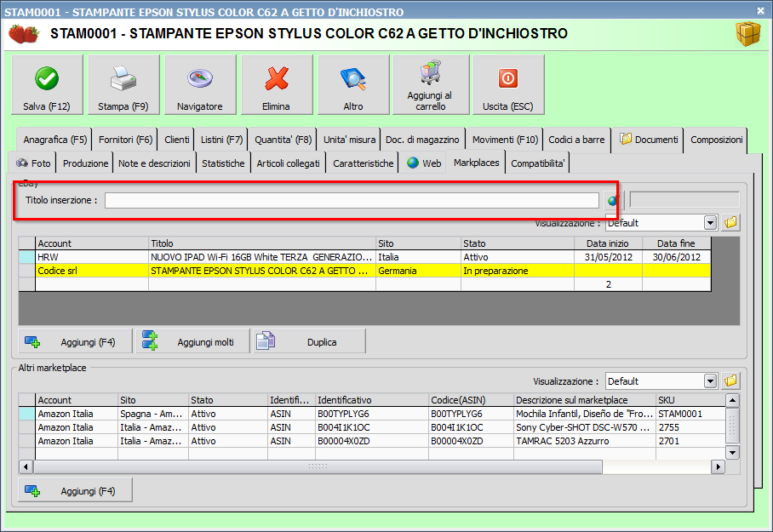Click Aggiungi (F4) under Altri marketplace
The height and width of the screenshot is (532, 773).
76,490
